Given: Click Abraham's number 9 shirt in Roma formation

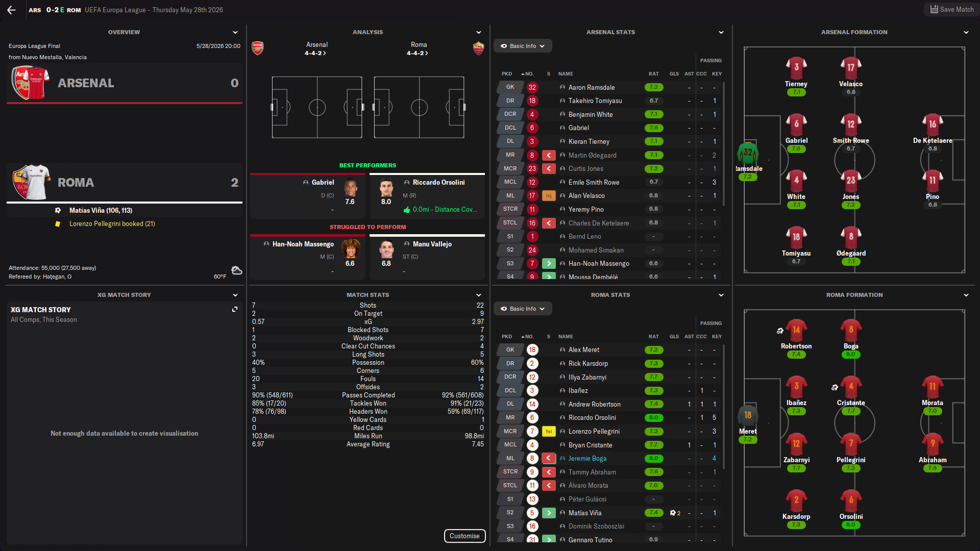Looking at the screenshot, I should click(933, 444).
